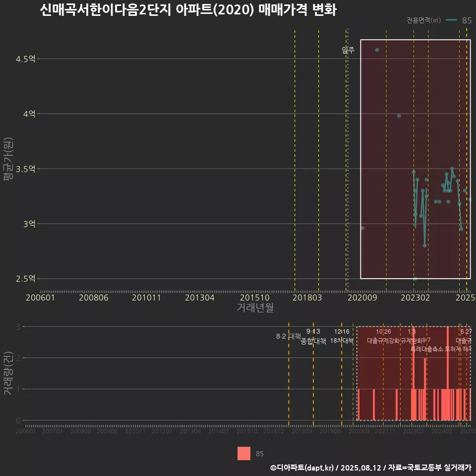The height and width of the screenshot is (476, 476).
Task: Click the 입주 marker label
Action: click(348, 50)
